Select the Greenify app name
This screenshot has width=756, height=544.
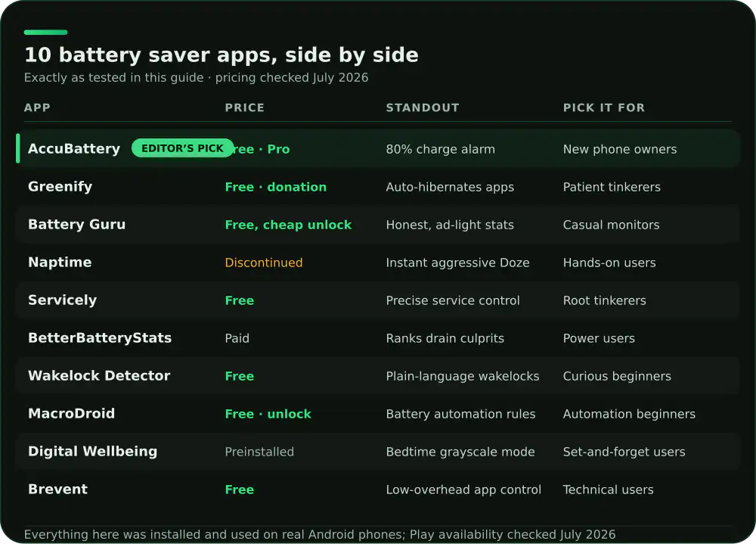[60, 187]
